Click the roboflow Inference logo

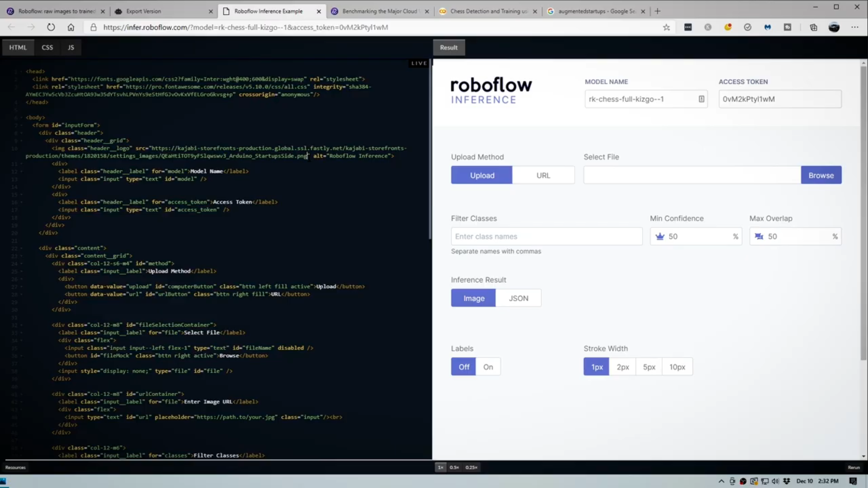(491, 90)
